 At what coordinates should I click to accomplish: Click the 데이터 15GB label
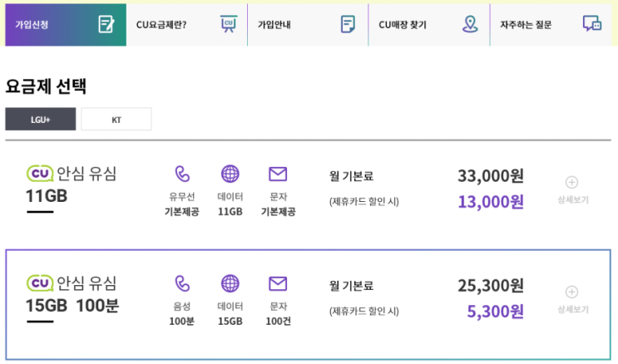pos(230,313)
